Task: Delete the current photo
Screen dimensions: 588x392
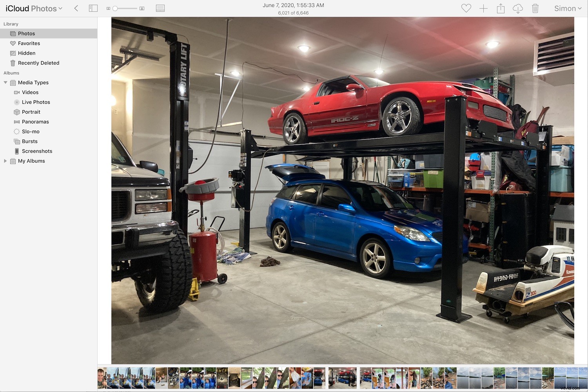Action: [535, 8]
